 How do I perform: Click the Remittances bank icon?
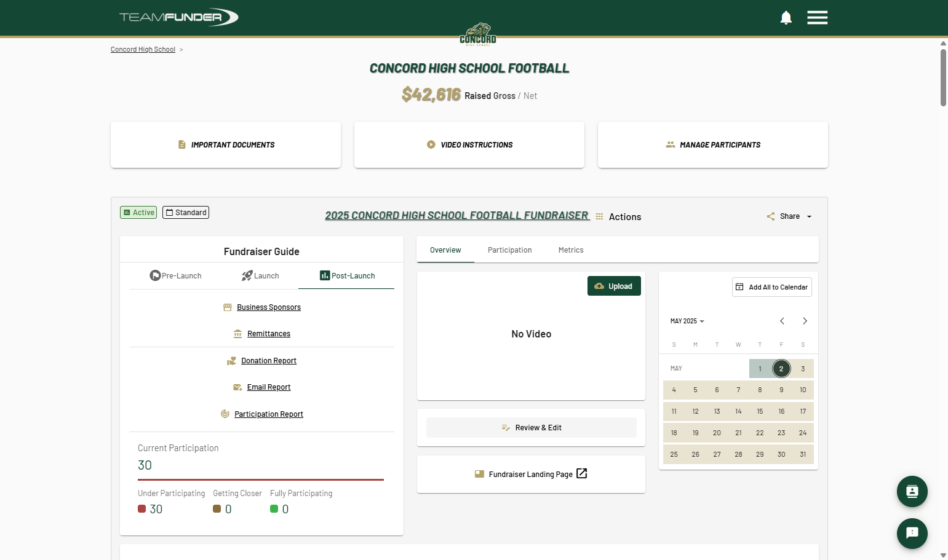pos(237,334)
